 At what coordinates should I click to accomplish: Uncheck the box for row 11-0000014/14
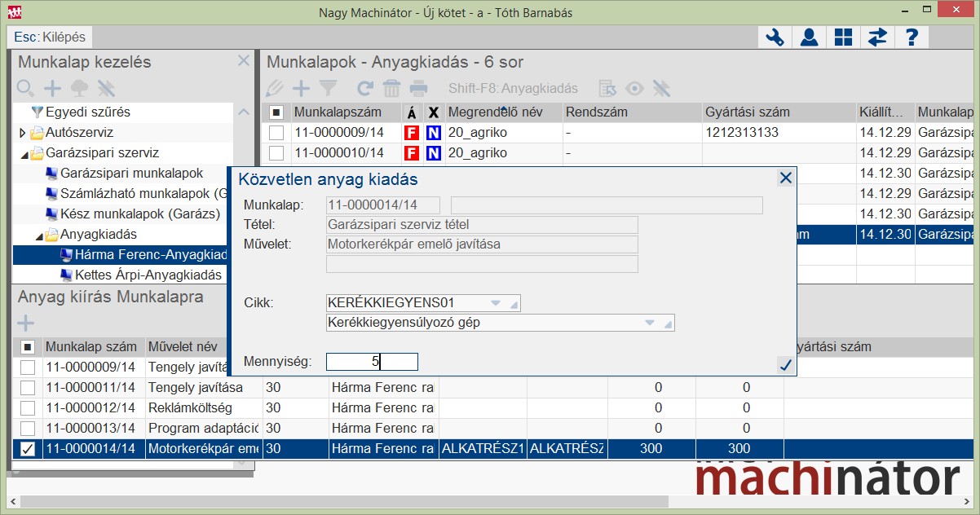(28, 449)
